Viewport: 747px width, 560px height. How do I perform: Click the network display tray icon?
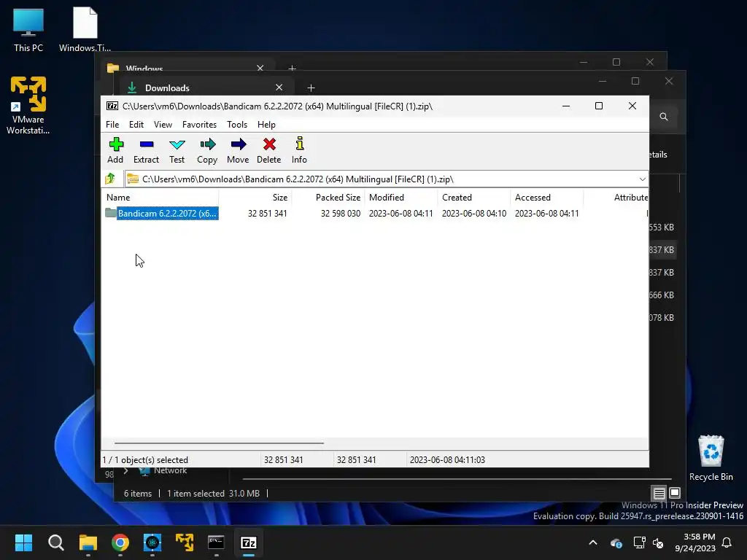point(639,542)
